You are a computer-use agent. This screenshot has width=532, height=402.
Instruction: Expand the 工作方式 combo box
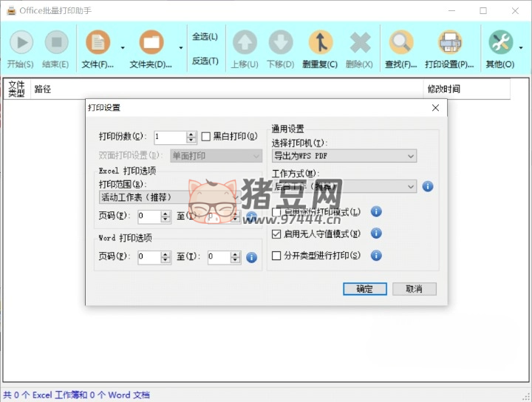click(344, 186)
